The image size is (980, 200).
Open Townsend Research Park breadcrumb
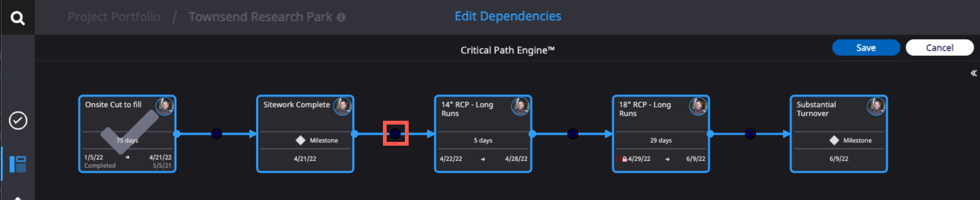tap(261, 17)
